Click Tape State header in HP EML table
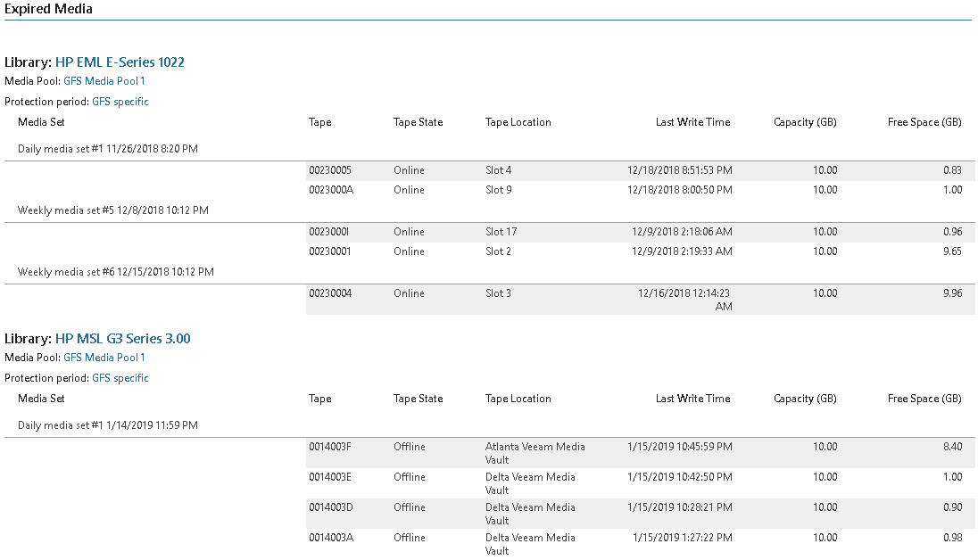The width and height of the screenshot is (978, 560). click(x=418, y=122)
